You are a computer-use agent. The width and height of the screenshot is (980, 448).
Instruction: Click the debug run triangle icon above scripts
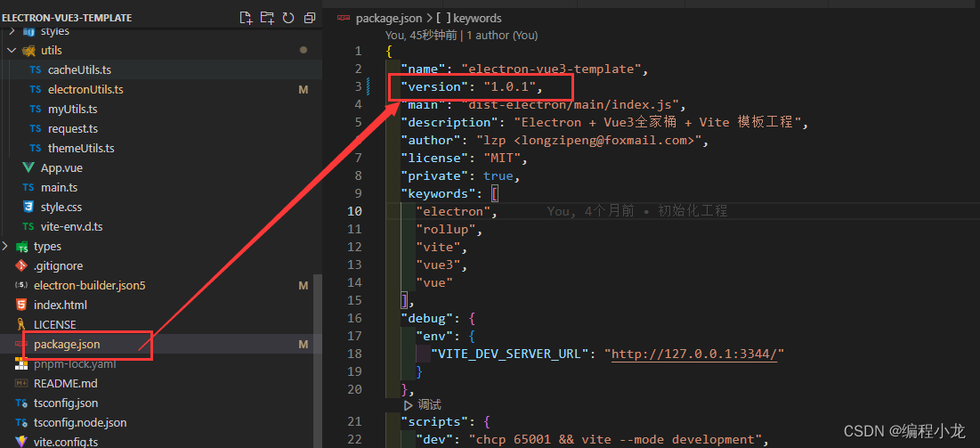point(409,405)
